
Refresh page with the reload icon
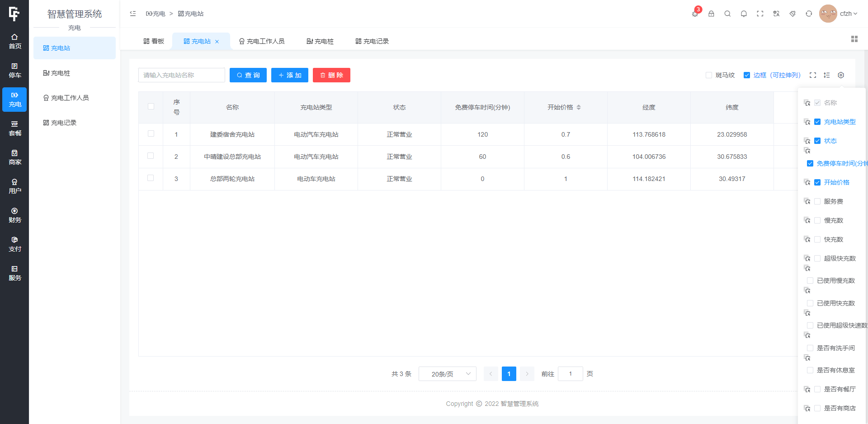tap(809, 14)
